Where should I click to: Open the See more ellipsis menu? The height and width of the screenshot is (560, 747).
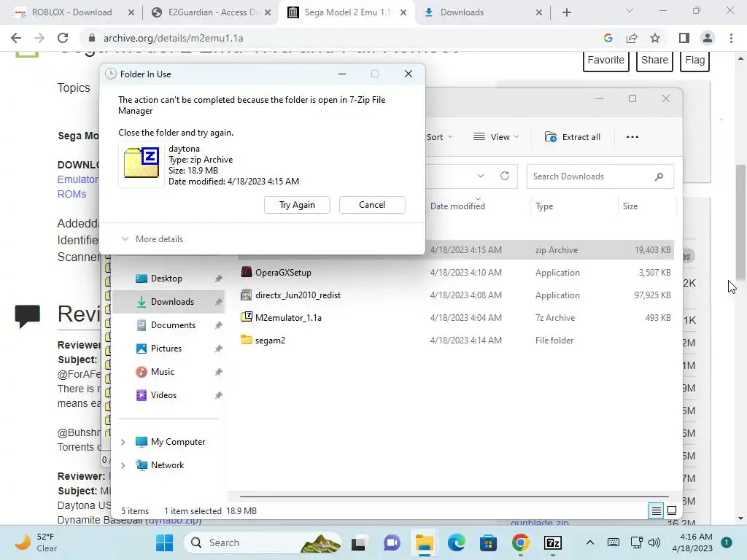(x=632, y=137)
